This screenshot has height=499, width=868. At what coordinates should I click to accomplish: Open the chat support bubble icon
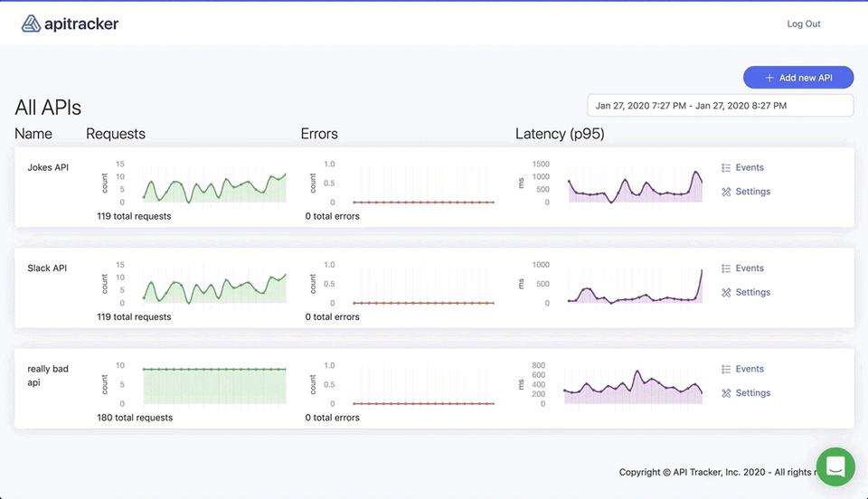point(835,466)
